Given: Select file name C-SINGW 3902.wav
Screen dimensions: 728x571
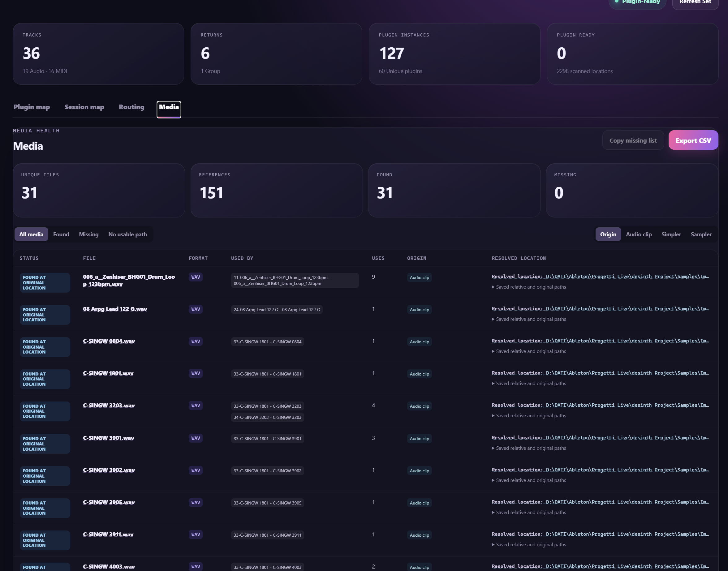Looking at the screenshot, I should pos(109,470).
